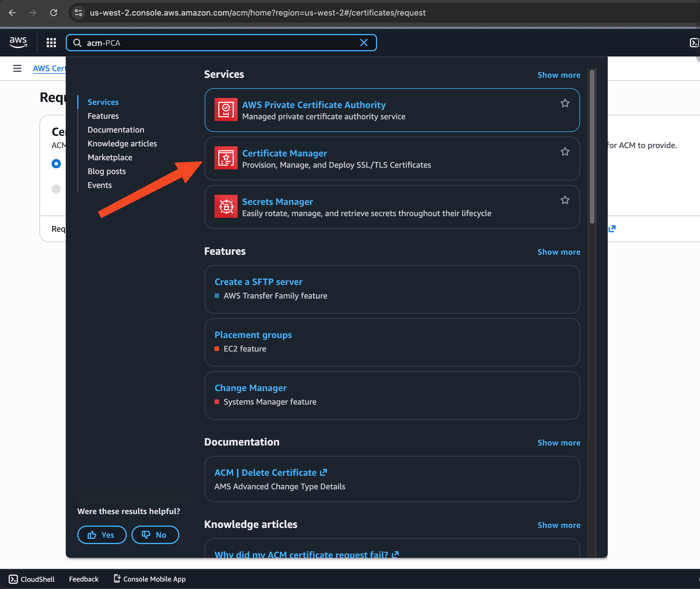Select Marketplace in results sidebar

pos(110,158)
